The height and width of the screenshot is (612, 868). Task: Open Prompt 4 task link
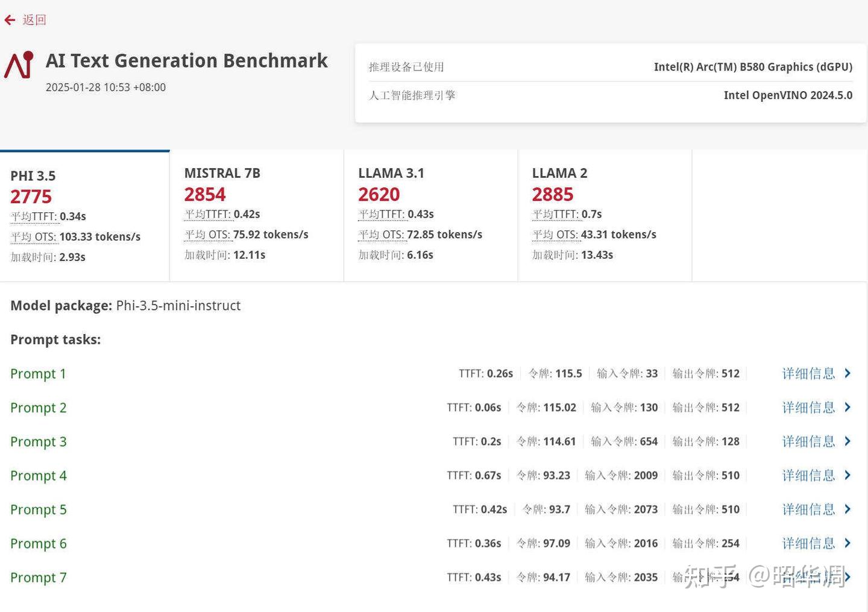click(x=38, y=476)
